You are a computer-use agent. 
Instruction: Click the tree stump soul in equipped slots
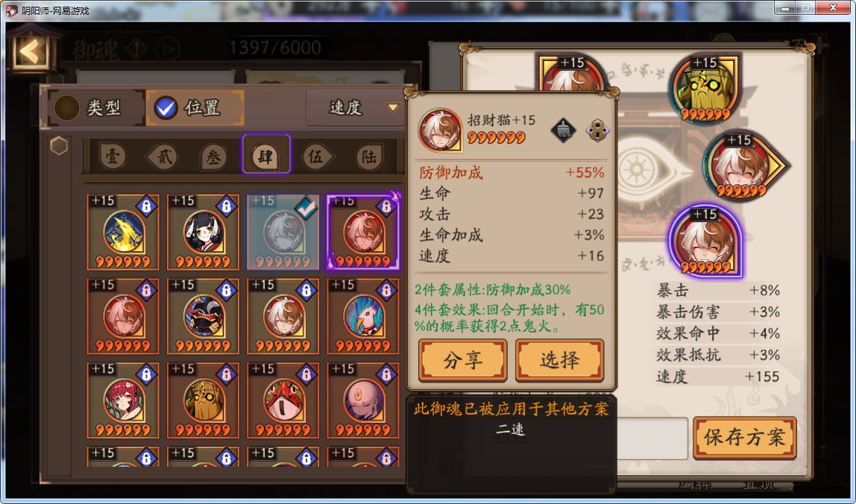tap(705, 89)
